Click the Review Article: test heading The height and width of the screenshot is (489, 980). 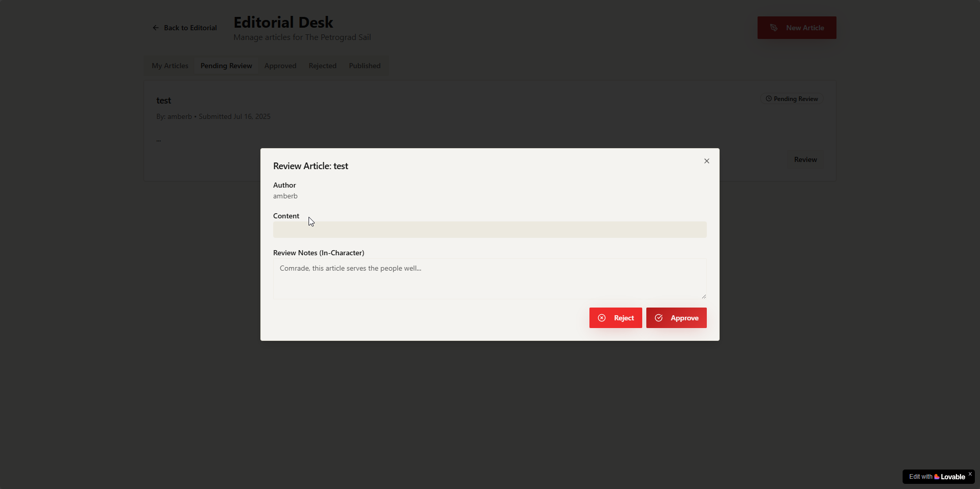pos(311,166)
